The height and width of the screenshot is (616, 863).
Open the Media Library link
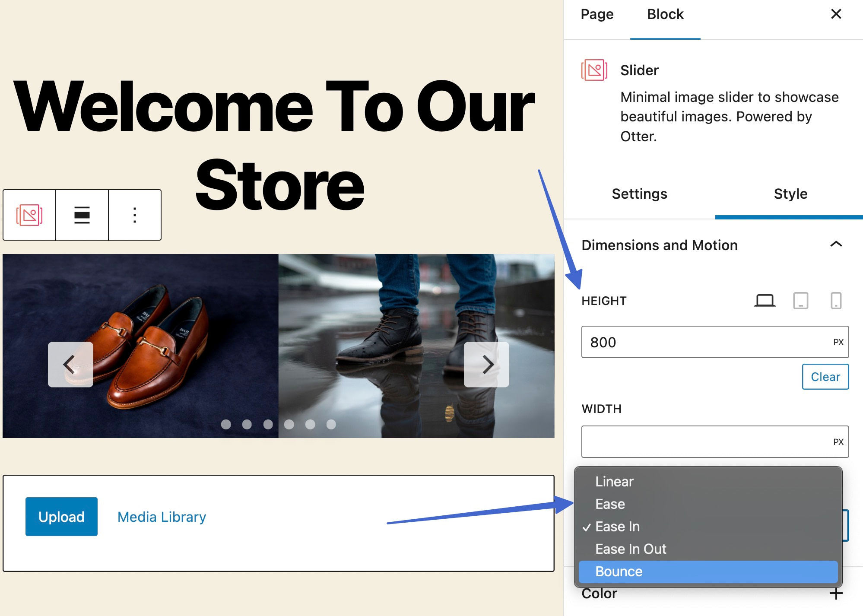click(162, 517)
